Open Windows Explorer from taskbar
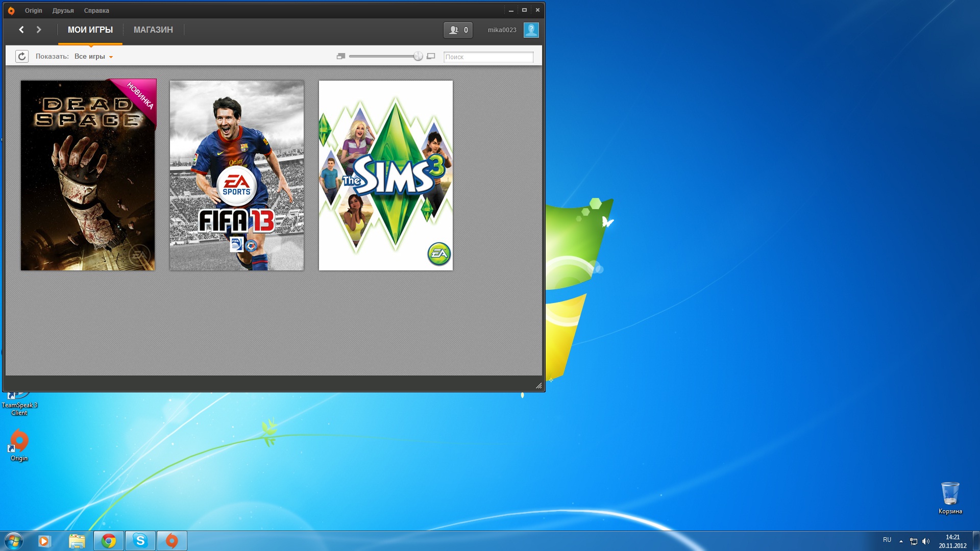Screen dimensions: 980x551 coord(77,541)
